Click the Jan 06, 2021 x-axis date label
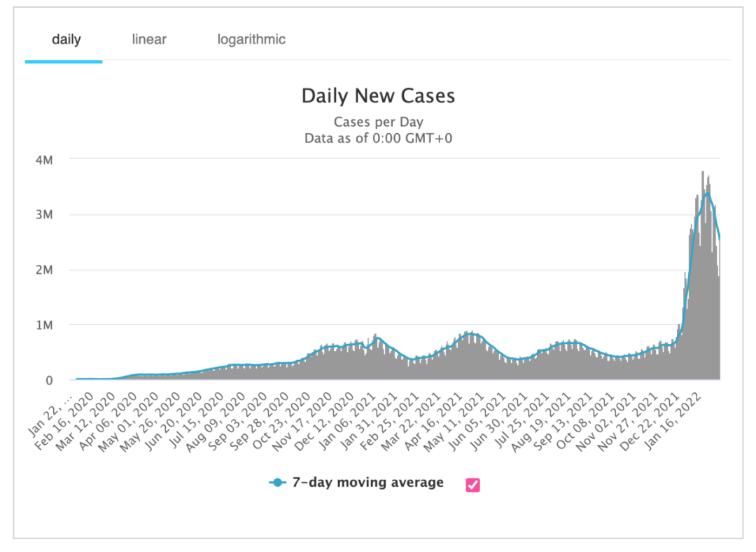This screenshot has width=756, height=552. [x=348, y=422]
